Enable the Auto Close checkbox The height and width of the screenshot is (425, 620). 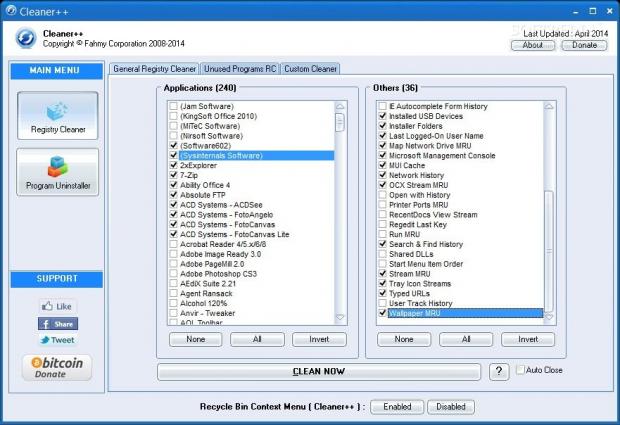pos(520,370)
